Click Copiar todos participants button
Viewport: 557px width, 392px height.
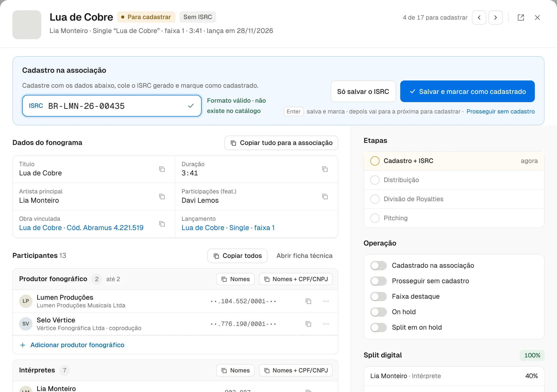(x=237, y=256)
